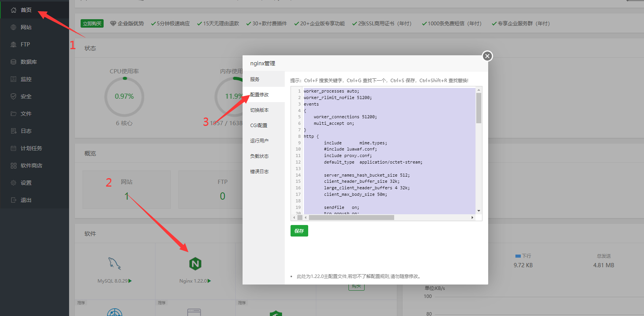Viewport: 644px width, 316px height.
Task: Click the CPU使用率 gauge showing 0.97%
Action: coord(124,97)
